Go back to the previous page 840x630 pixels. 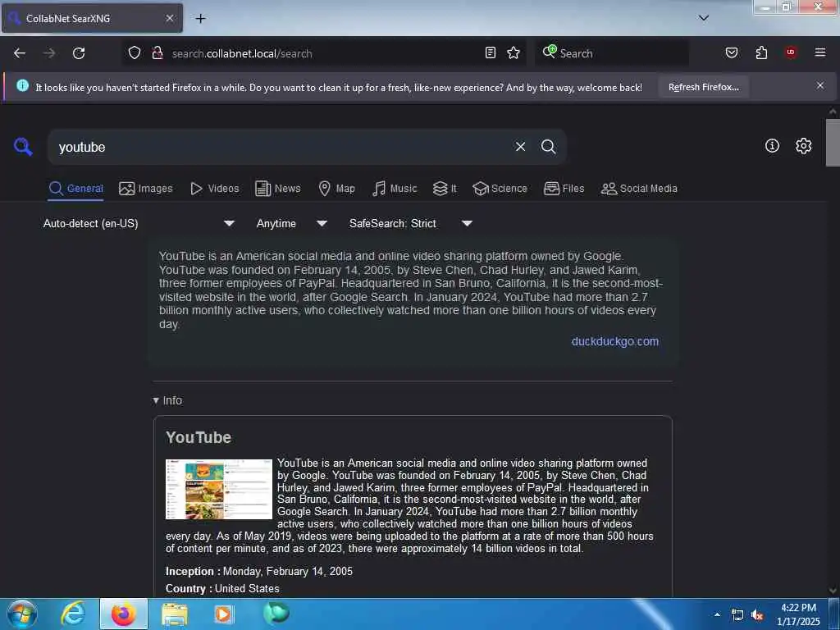(20, 53)
